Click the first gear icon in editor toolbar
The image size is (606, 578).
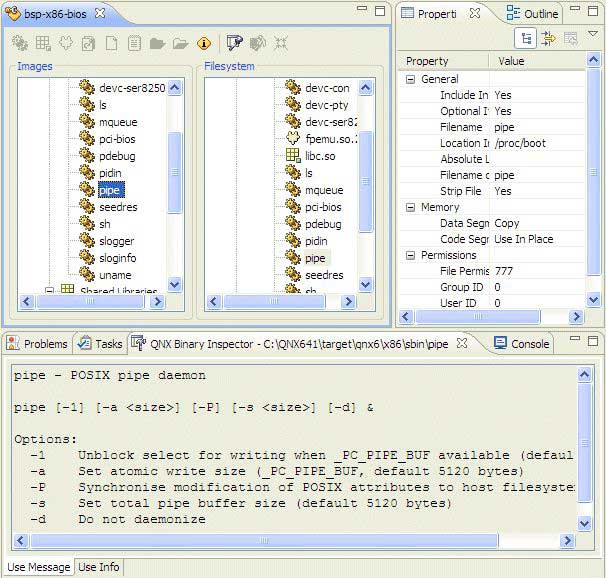[x=19, y=43]
